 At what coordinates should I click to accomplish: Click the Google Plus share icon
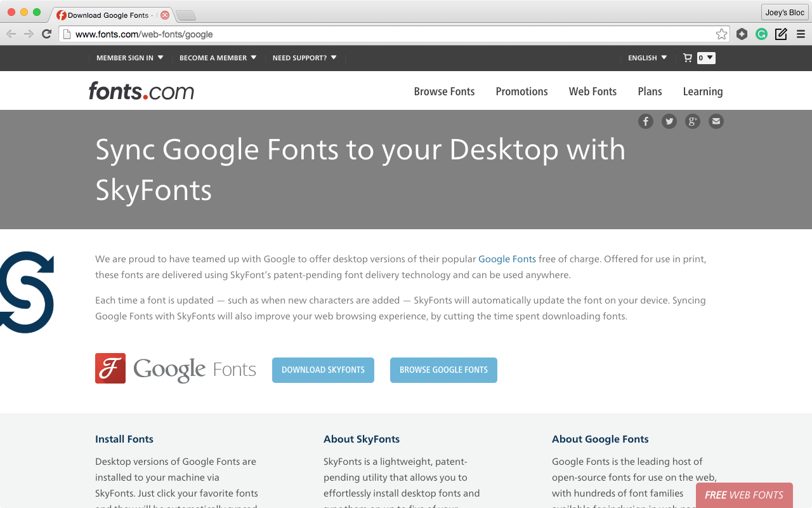point(692,121)
